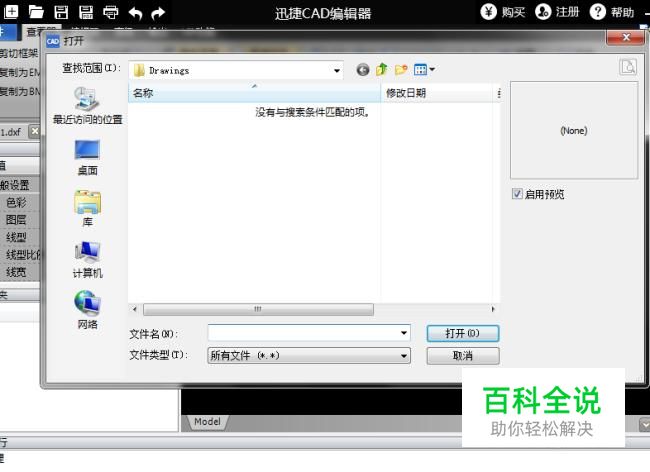Click the 打开(O) button
650x472 pixels.
click(x=463, y=333)
